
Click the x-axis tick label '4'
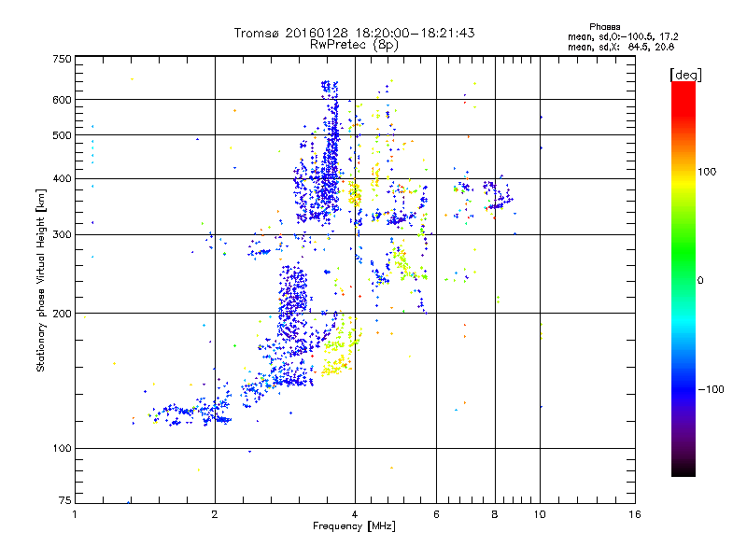click(x=355, y=514)
